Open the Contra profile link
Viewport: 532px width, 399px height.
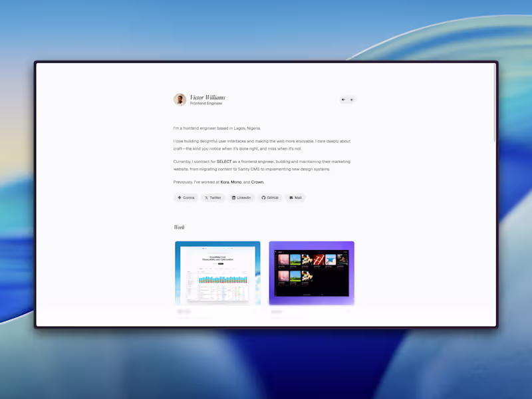click(x=186, y=198)
